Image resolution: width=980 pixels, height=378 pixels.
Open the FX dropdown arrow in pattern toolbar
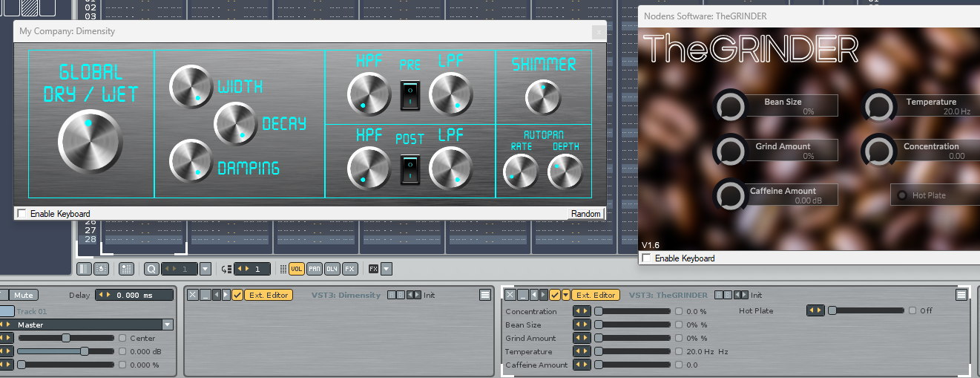387,269
